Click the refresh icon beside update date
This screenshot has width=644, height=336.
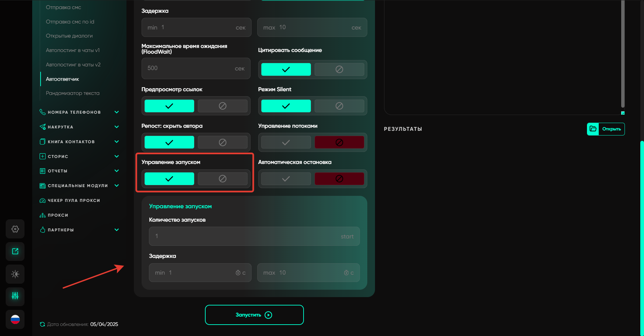(x=42, y=324)
